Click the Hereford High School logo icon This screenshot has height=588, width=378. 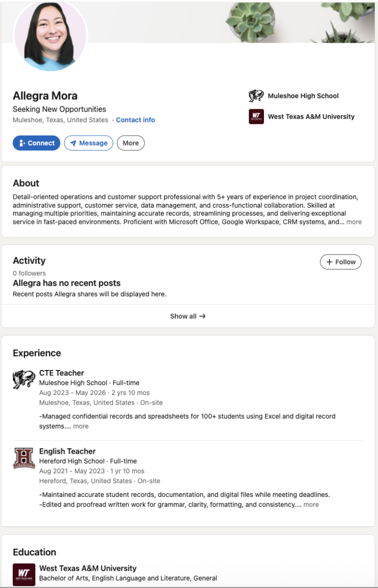click(24, 458)
